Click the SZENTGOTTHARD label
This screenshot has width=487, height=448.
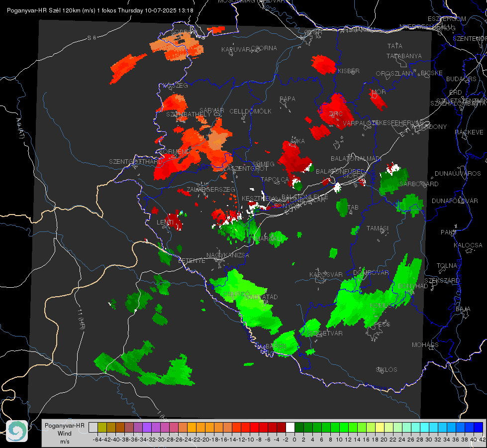[x=136, y=162]
